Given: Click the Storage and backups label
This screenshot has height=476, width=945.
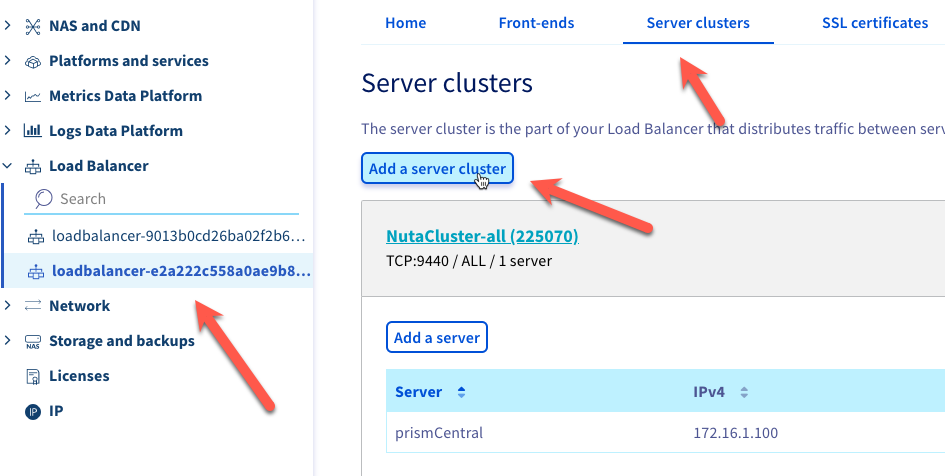Looking at the screenshot, I should (122, 341).
